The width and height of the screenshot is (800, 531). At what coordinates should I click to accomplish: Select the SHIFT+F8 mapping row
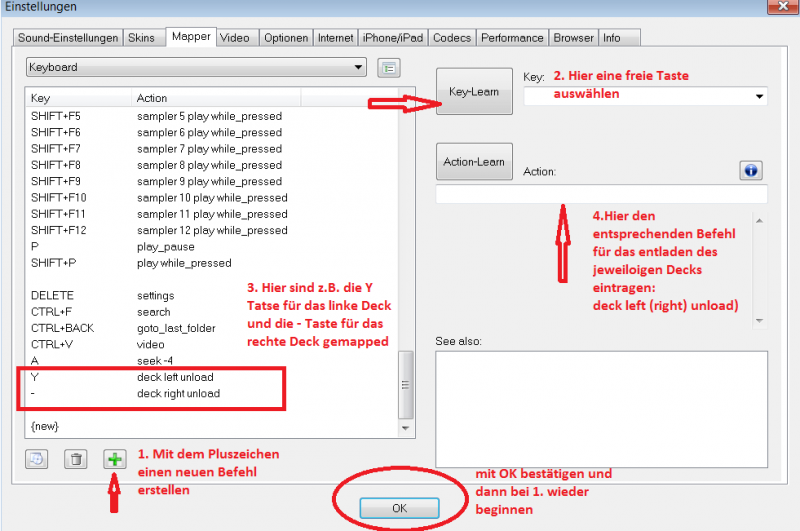coord(211,165)
